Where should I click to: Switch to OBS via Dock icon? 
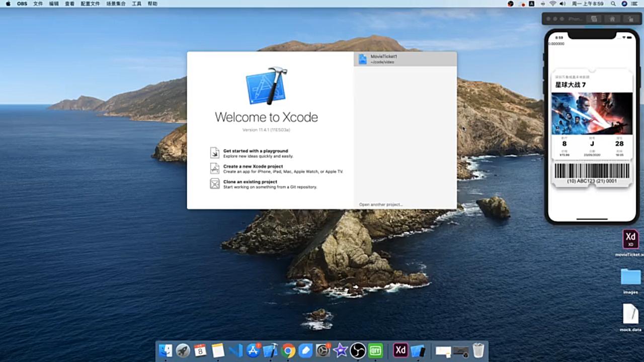tap(358, 350)
